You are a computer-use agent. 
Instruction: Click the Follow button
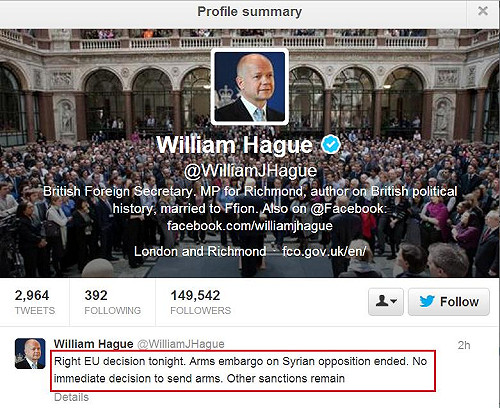(x=449, y=302)
